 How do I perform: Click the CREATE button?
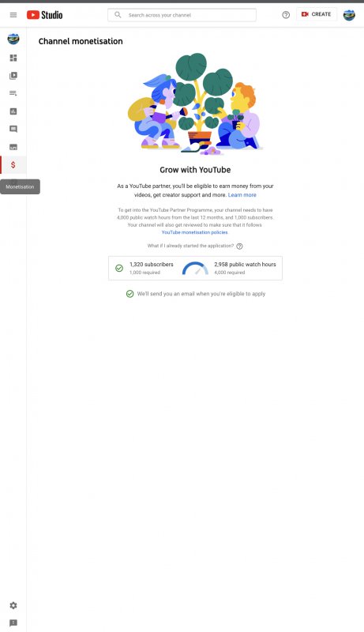(317, 14)
